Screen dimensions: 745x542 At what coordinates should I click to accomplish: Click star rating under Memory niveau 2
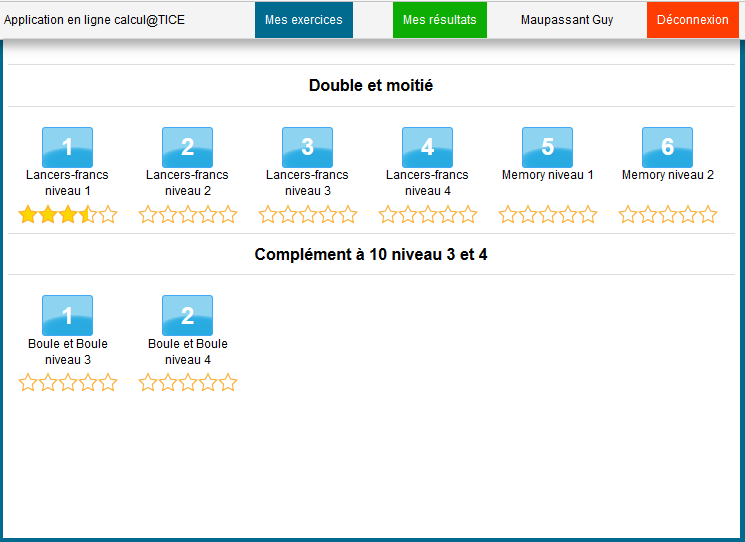tap(667, 214)
